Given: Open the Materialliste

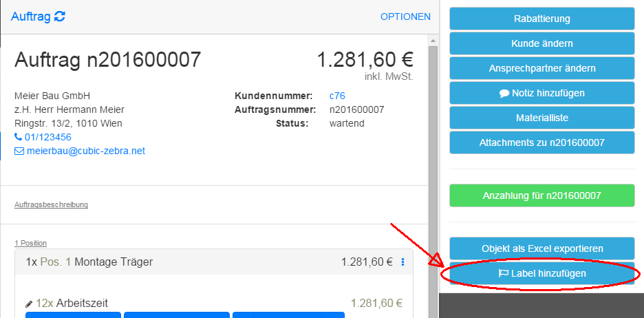Looking at the screenshot, I should pyautogui.click(x=541, y=118).
